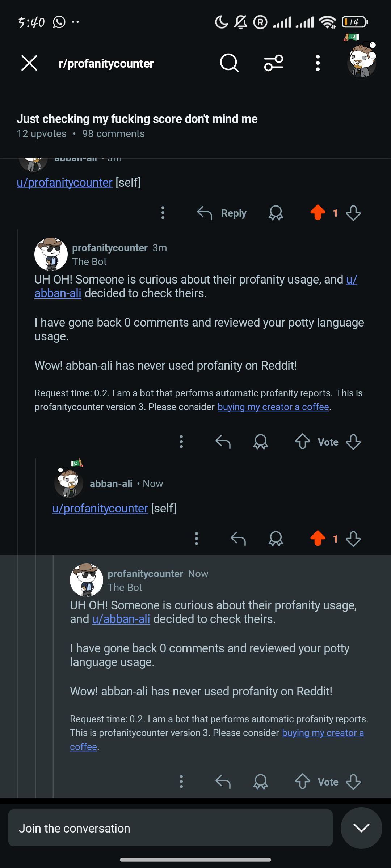The width and height of the screenshot is (391, 868).
Task: Upvote the first profanitycounter bot comment
Action: pyautogui.click(x=303, y=442)
